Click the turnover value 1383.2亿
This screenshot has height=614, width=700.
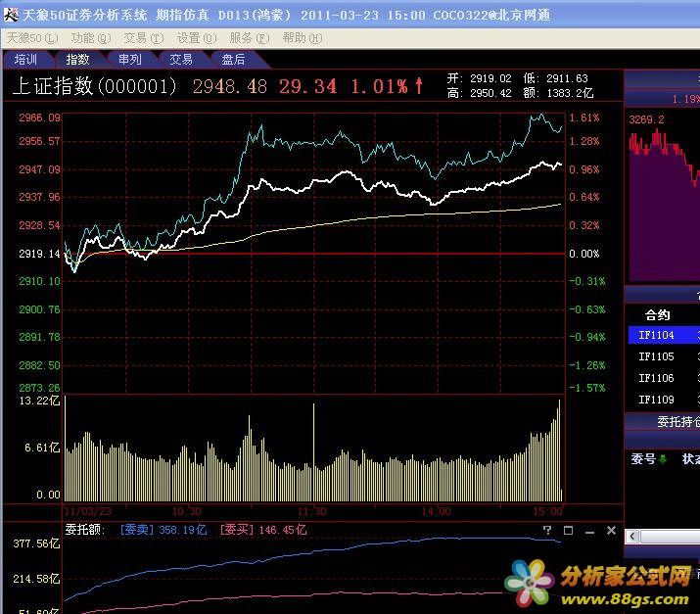570,93
